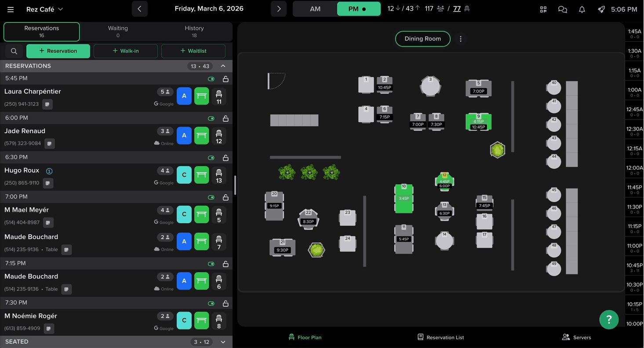Open Dining Room three-dot options
The width and height of the screenshot is (644, 348).
point(460,39)
